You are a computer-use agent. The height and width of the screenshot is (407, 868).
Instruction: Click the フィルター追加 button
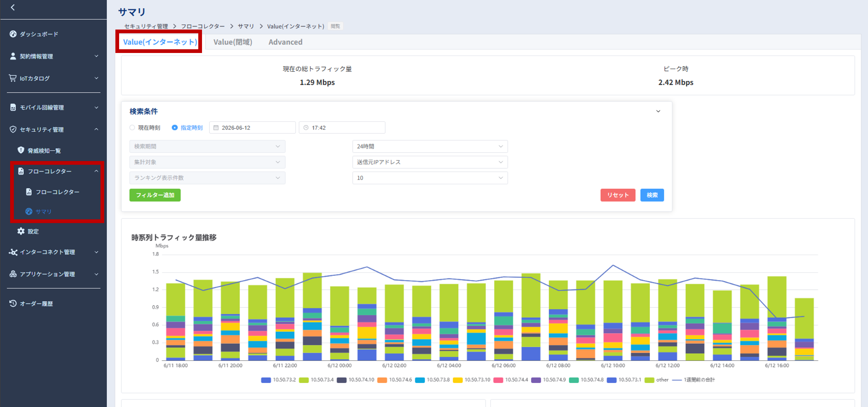click(x=155, y=195)
